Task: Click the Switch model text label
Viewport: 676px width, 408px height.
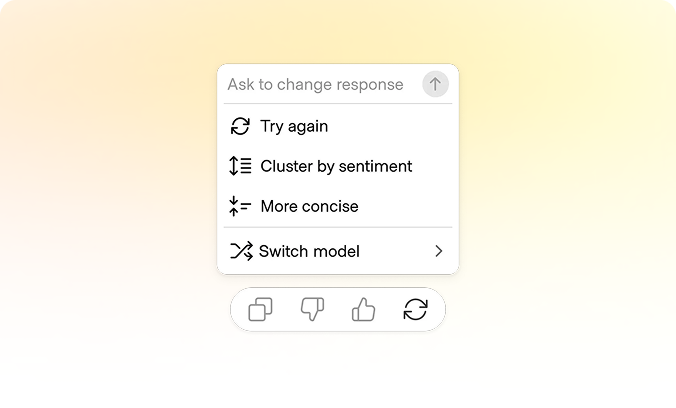Action: (x=309, y=251)
